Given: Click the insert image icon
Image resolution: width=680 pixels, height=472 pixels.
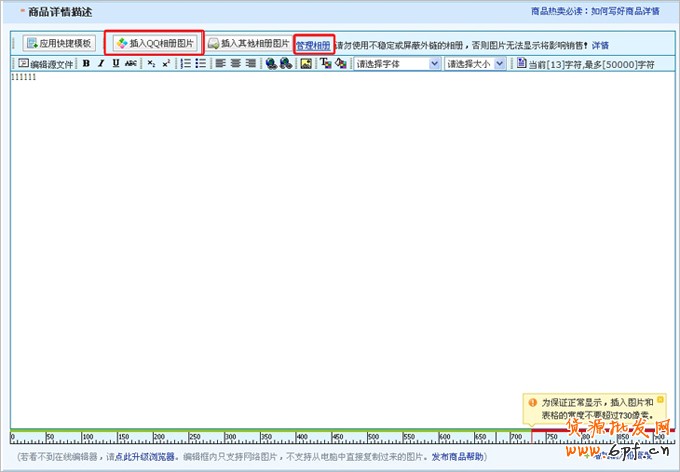Looking at the screenshot, I should point(307,63).
